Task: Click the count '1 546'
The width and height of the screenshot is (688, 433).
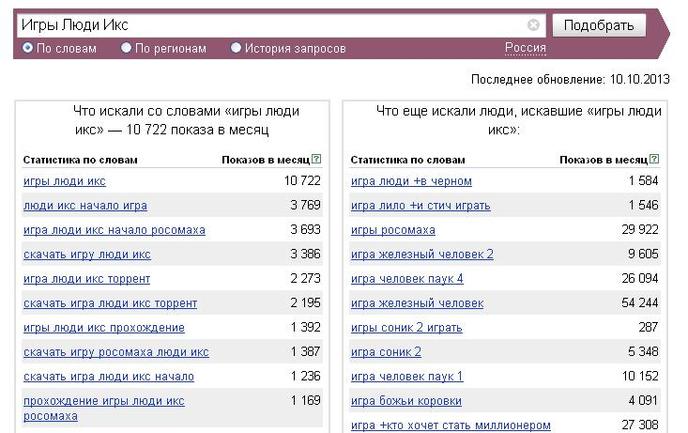Action: tap(643, 205)
